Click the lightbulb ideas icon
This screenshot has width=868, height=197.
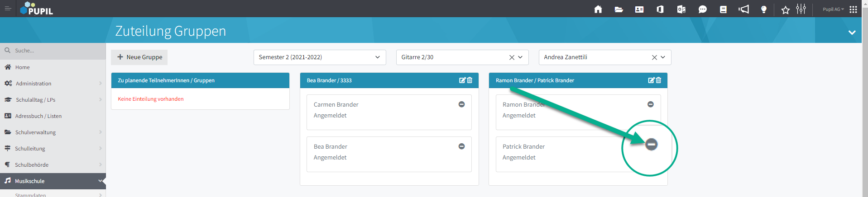tap(764, 9)
